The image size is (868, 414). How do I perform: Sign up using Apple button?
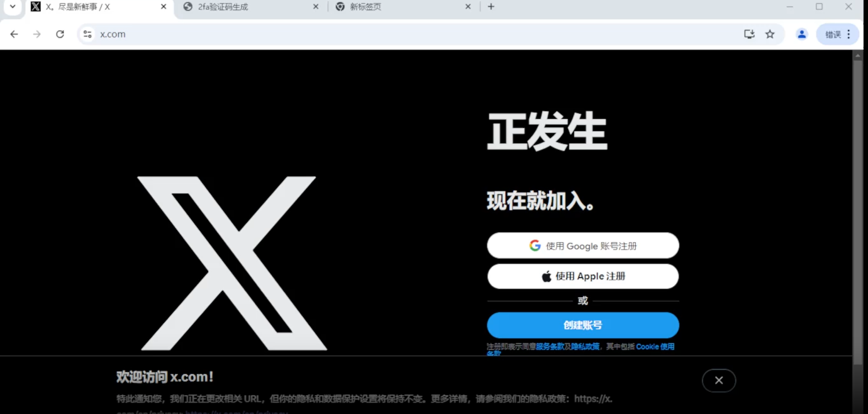(583, 276)
